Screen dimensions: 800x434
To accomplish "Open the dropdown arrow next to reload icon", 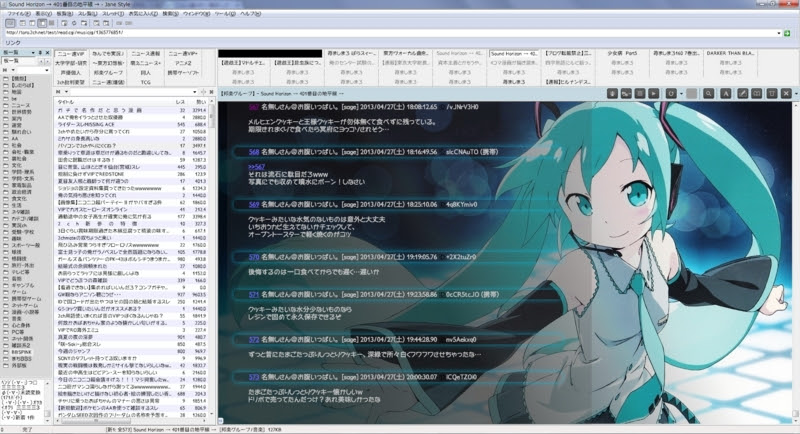I will (681, 94).
